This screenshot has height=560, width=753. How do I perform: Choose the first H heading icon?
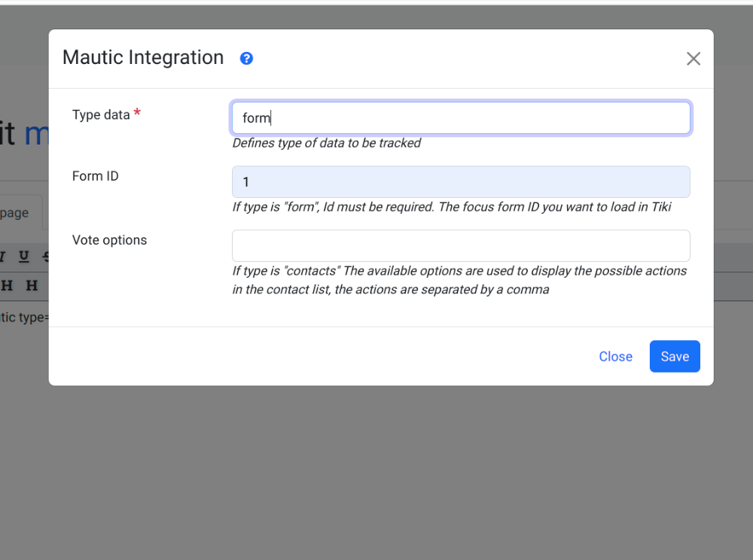click(6, 285)
